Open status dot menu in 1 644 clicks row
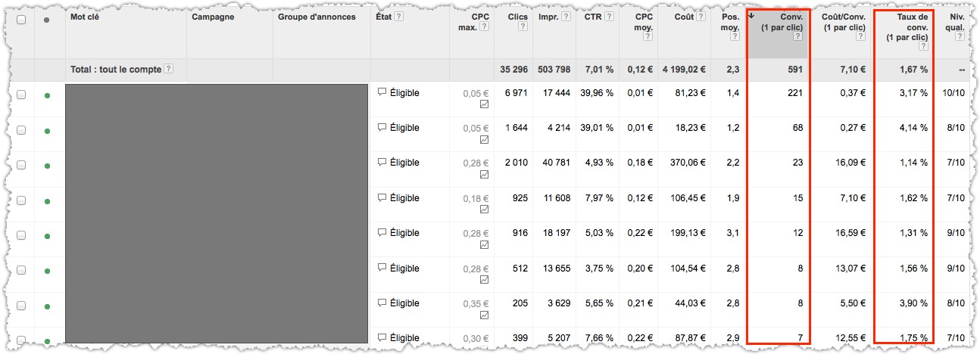 click(48, 131)
